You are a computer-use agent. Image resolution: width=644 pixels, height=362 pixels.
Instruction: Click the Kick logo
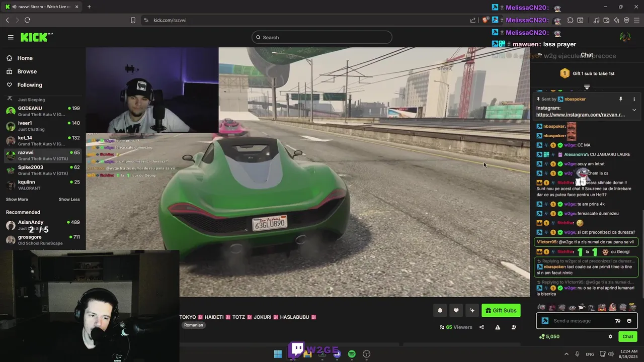37,37
